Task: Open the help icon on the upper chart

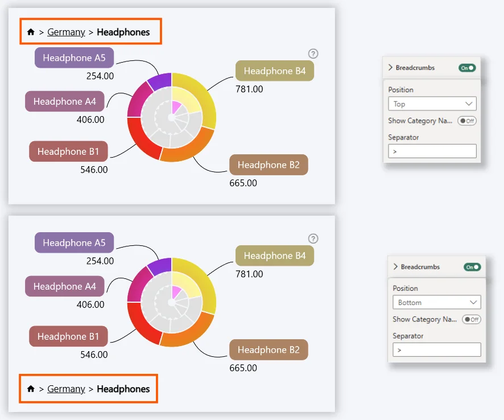Action: [x=313, y=53]
